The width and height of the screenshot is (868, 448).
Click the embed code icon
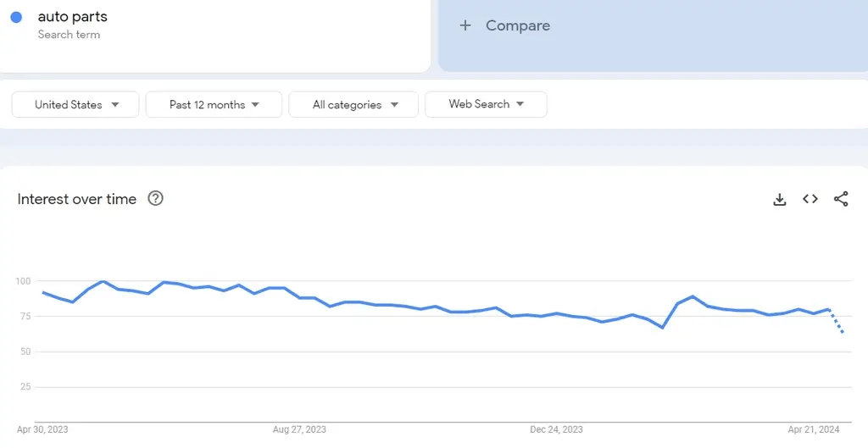(810, 199)
